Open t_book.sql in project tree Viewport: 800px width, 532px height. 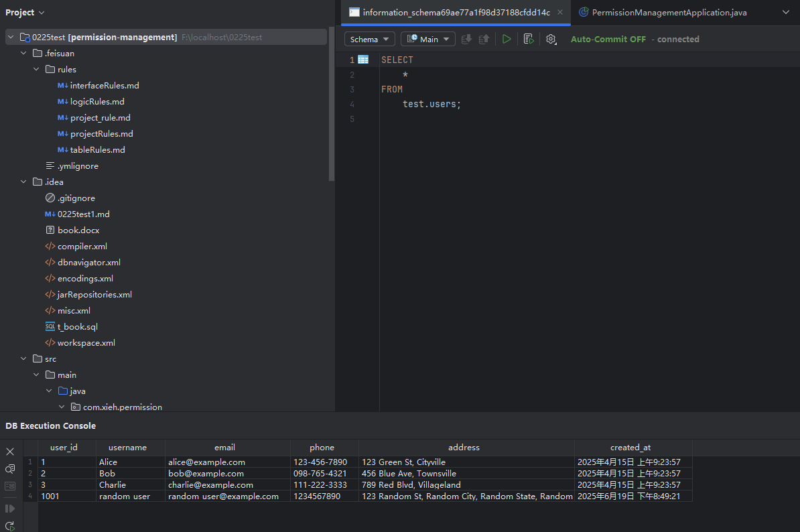pos(77,327)
